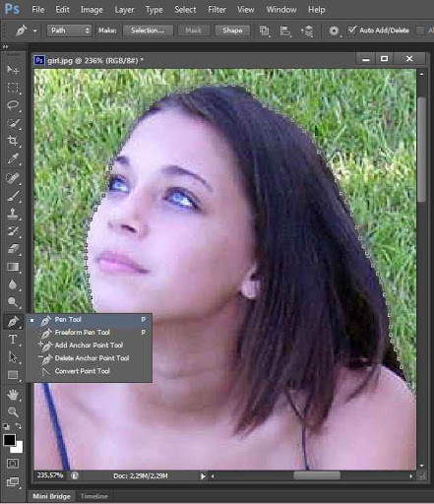The height and width of the screenshot is (504, 434).
Task: Click the document status icon beside zoom
Action: click(75, 475)
